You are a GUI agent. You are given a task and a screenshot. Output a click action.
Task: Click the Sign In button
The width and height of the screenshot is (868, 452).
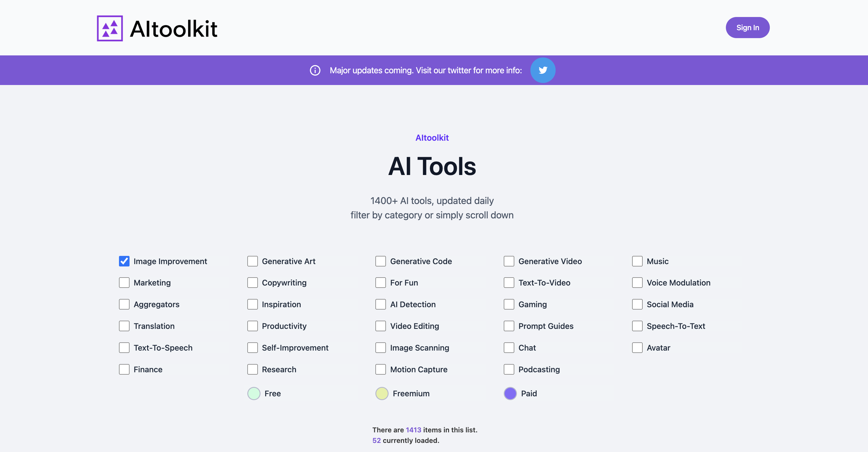click(x=747, y=27)
